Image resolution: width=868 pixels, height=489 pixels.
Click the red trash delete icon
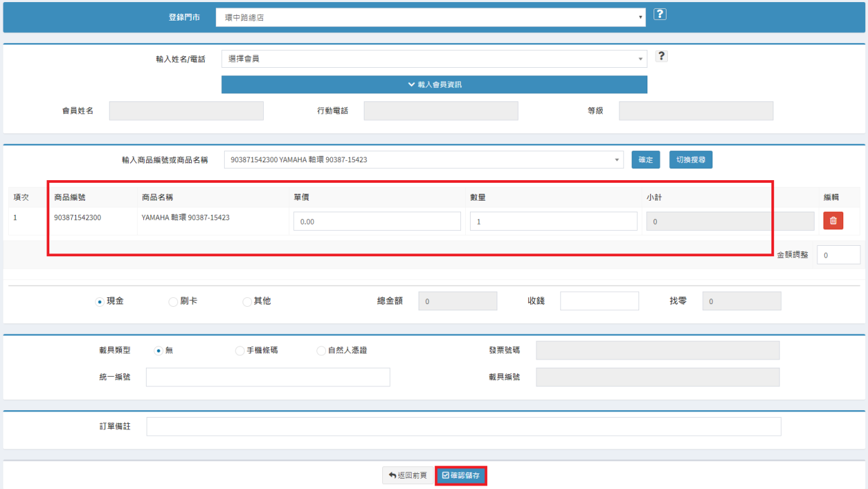(x=833, y=221)
